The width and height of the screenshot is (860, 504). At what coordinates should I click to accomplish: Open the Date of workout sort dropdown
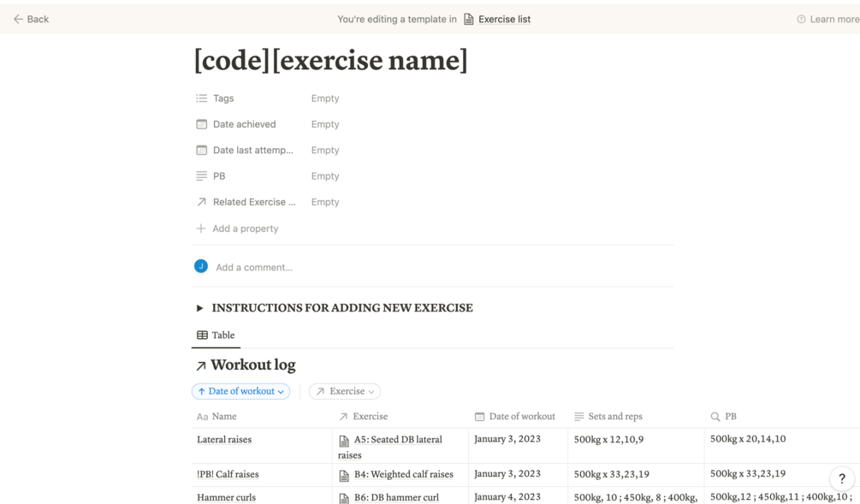[240, 391]
